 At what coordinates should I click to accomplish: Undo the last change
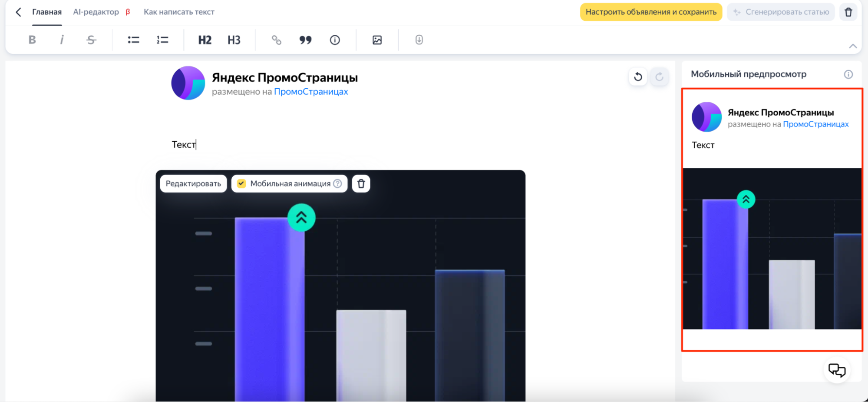pyautogui.click(x=638, y=77)
